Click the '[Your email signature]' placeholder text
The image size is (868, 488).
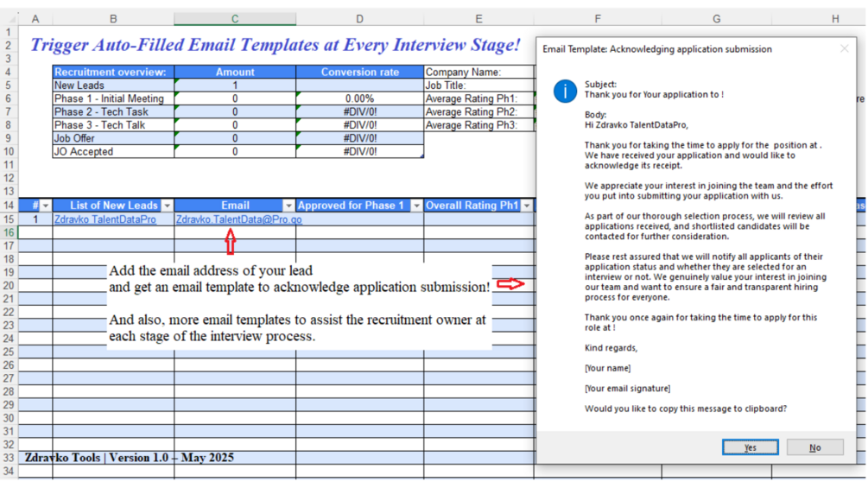(x=628, y=389)
